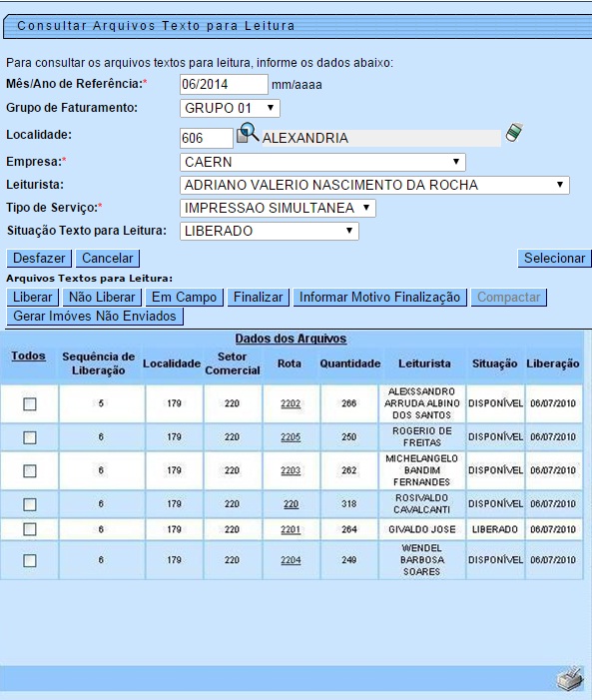592x700 pixels.
Task: Click Informar Motivo Finalização button
Action: click(x=379, y=298)
